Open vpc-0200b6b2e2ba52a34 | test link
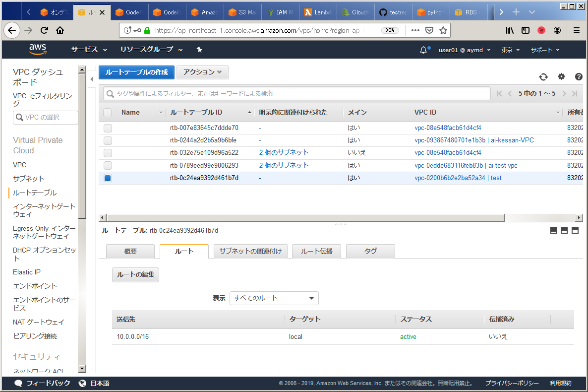The image size is (588, 392). coord(458,178)
